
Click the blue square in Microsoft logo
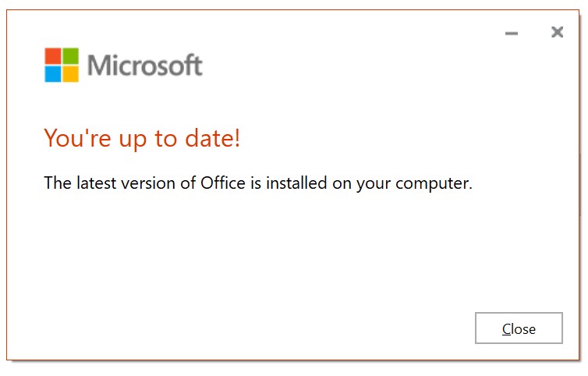click(x=53, y=73)
